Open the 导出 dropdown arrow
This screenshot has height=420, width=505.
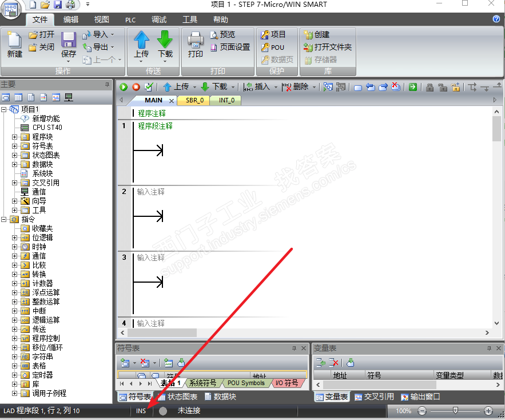coord(113,47)
